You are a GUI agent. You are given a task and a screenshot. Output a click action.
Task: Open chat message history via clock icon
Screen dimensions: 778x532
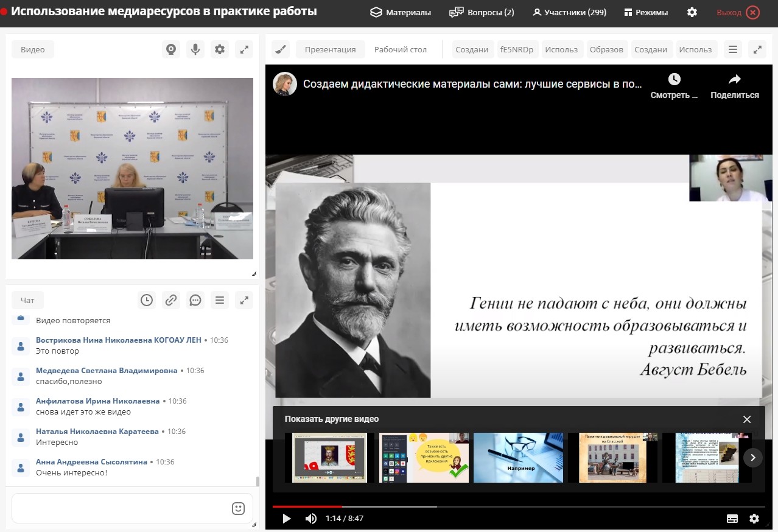pyautogui.click(x=147, y=300)
